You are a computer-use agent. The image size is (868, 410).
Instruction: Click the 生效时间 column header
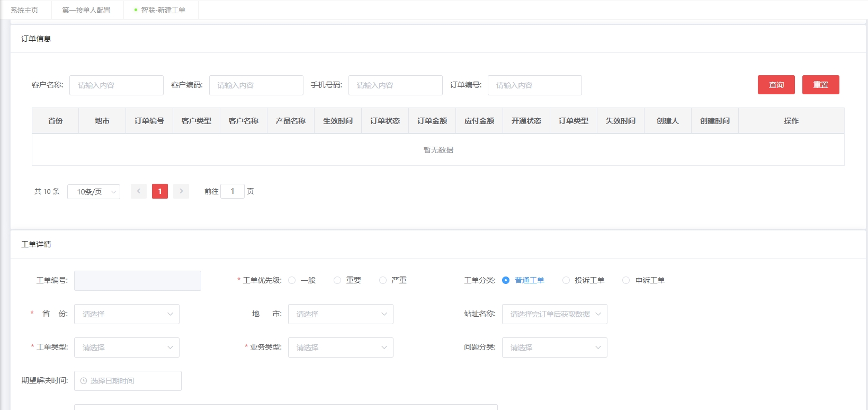(x=338, y=121)
